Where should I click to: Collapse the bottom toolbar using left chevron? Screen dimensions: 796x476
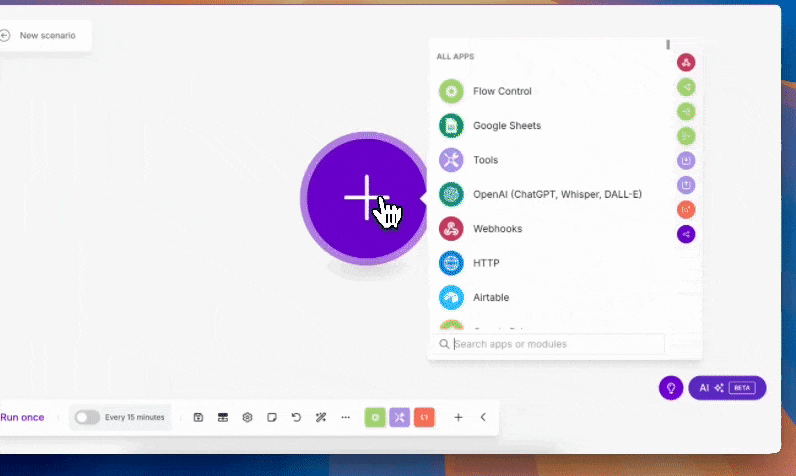483,417
